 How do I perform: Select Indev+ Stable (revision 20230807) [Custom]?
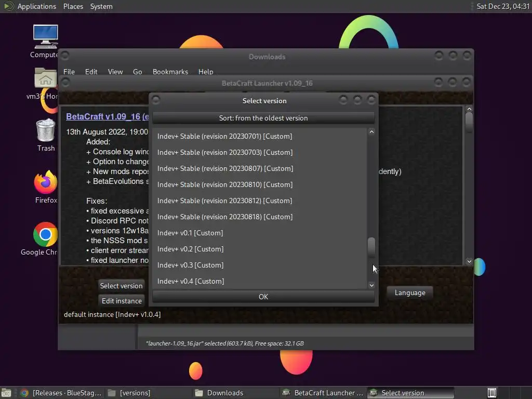[x=260, y=169]
